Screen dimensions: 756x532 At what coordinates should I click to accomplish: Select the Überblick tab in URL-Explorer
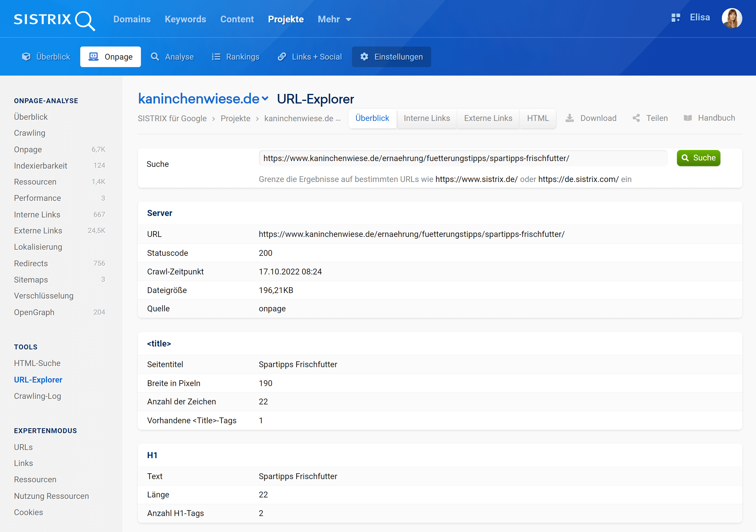coord(372,118)
